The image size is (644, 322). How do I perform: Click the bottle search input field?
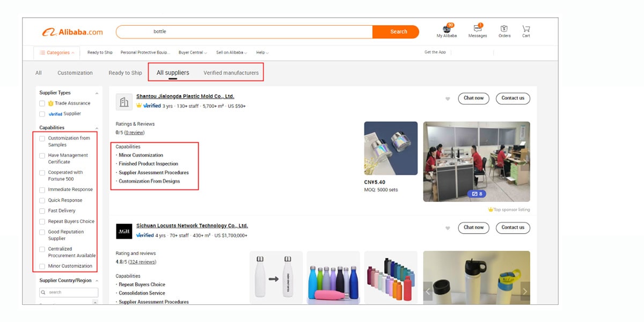244,32
